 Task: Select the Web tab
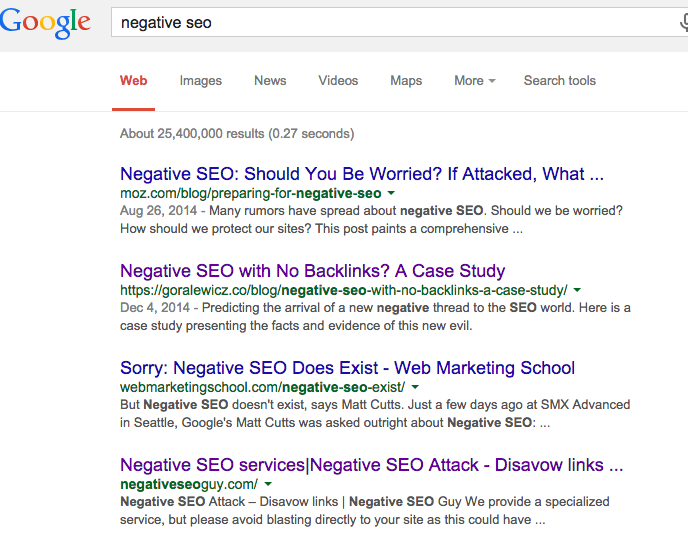[133, 81]
